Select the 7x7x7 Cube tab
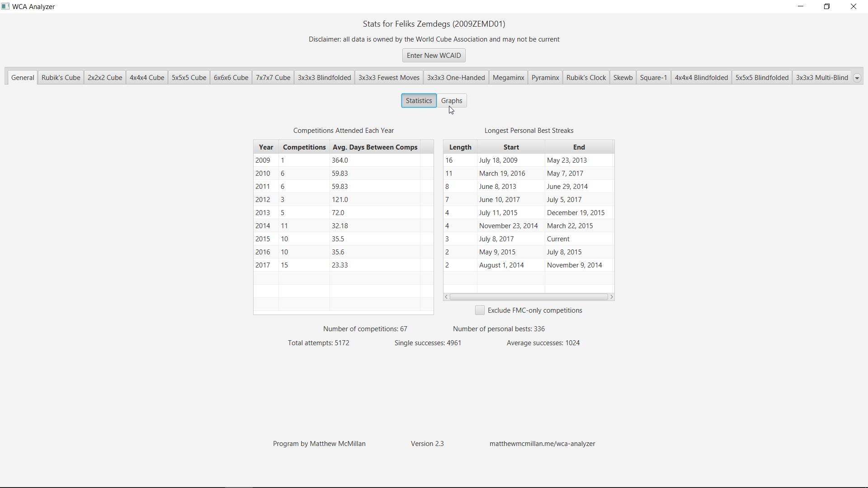The height and width of the screenshot is (488, 868). 273,78
